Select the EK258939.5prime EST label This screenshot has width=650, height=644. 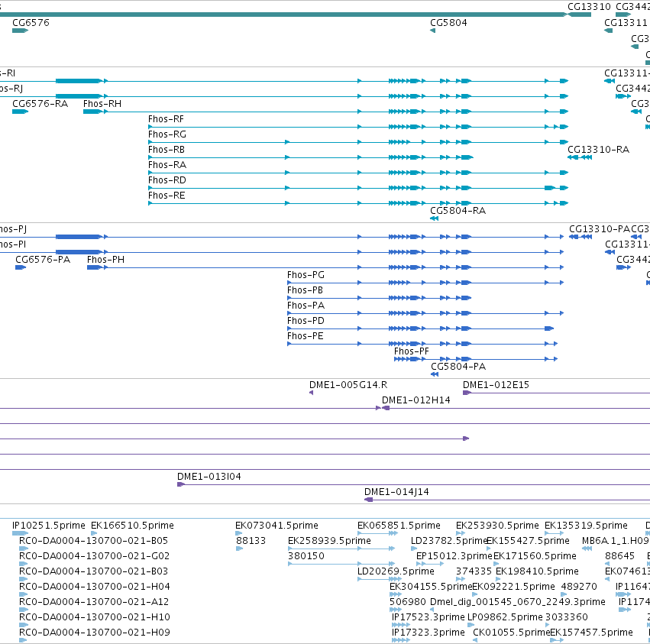pos(329,541)
